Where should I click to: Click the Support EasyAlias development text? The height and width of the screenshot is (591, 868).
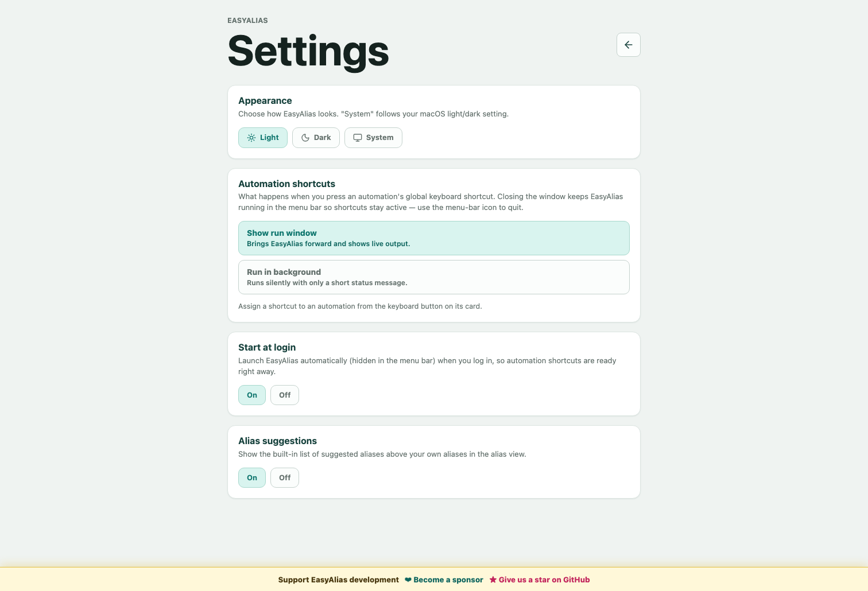click(x=338, y=580)
